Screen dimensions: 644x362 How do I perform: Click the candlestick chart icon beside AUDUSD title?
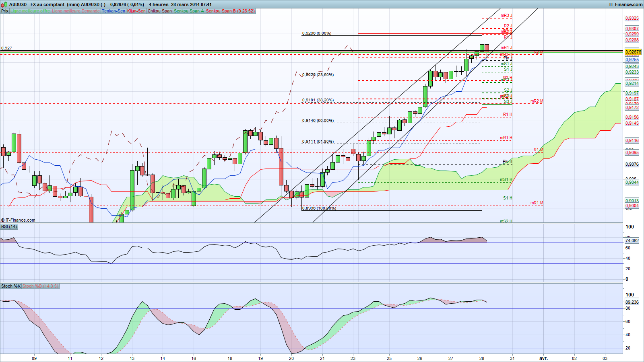(x=5, y=4)
